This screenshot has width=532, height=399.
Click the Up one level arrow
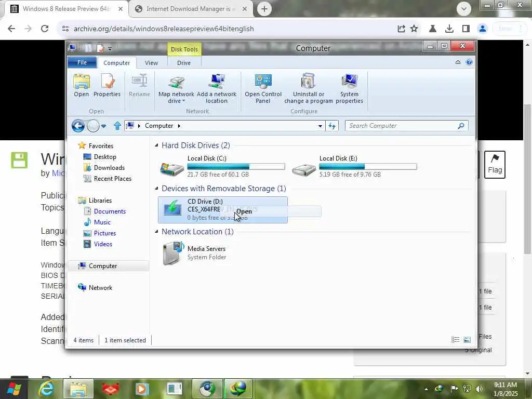(117, 126)
